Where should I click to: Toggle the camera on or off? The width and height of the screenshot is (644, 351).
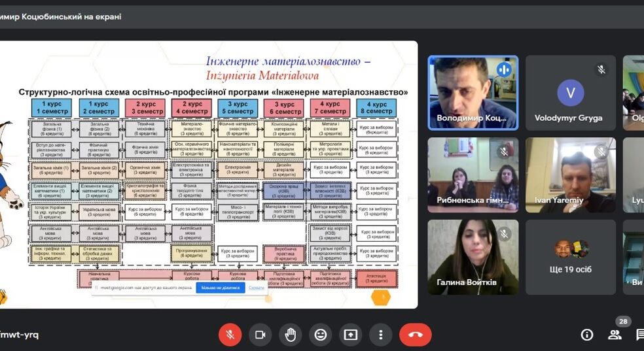pos(260,335)
